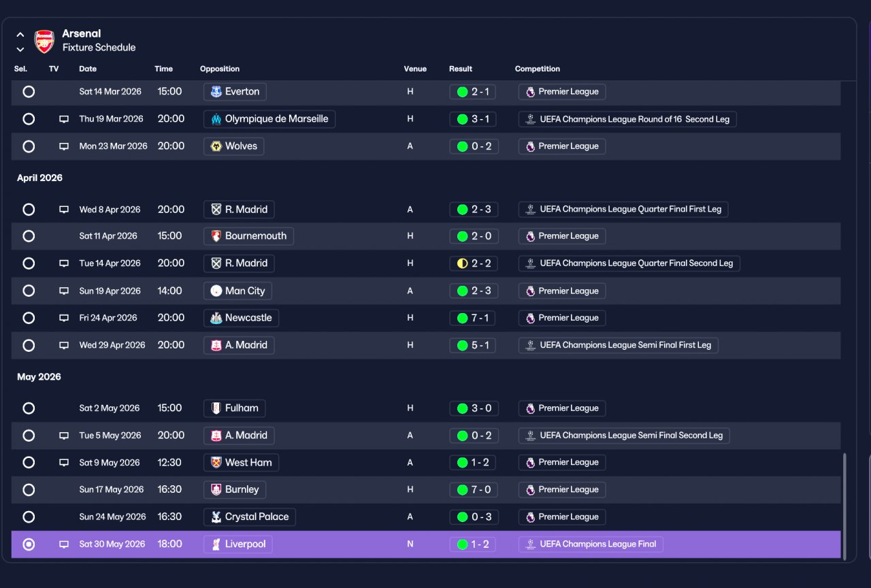This screenshot has height=588, width=871.
Task: Select the Everton fixture radio button
Action: [29, 91]
